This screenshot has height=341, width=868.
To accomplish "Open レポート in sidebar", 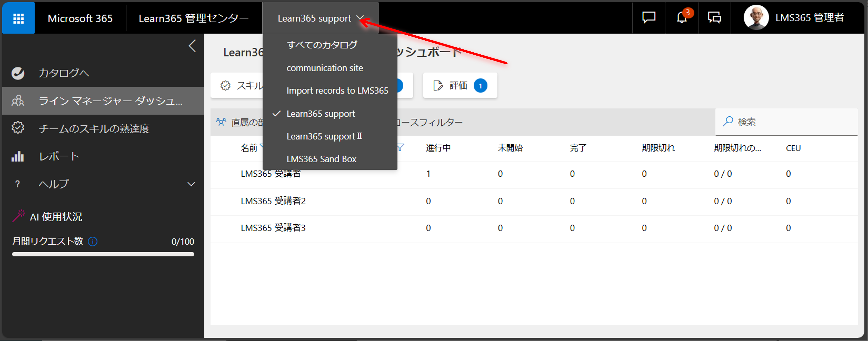I will (x=103, y=156).
